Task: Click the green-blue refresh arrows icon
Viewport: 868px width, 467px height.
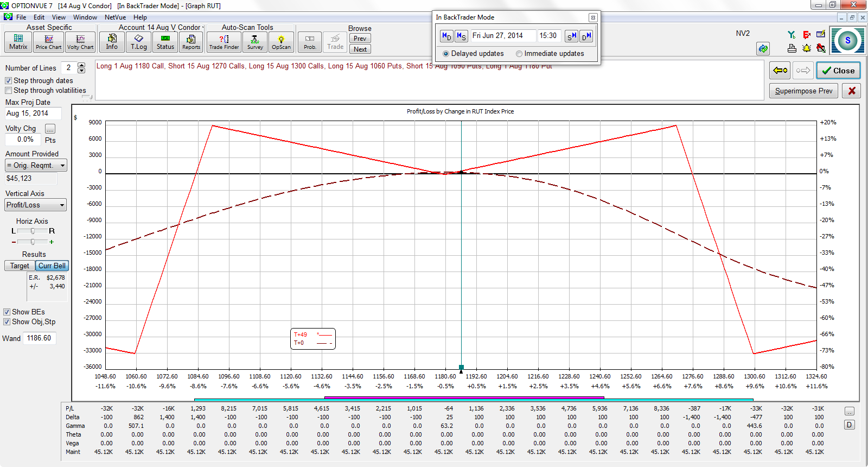Action: [763, 48]
